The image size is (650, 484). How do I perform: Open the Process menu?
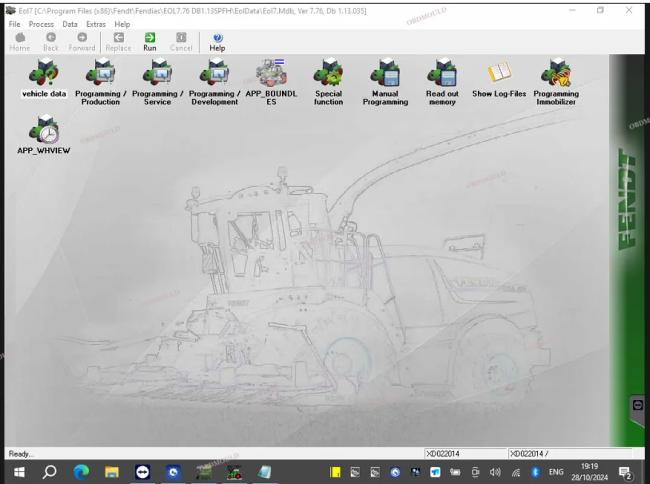41,24
